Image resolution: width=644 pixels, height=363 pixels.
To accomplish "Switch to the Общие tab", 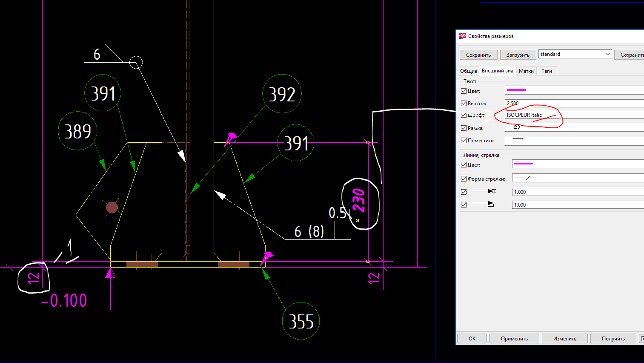I will [468, 71].
